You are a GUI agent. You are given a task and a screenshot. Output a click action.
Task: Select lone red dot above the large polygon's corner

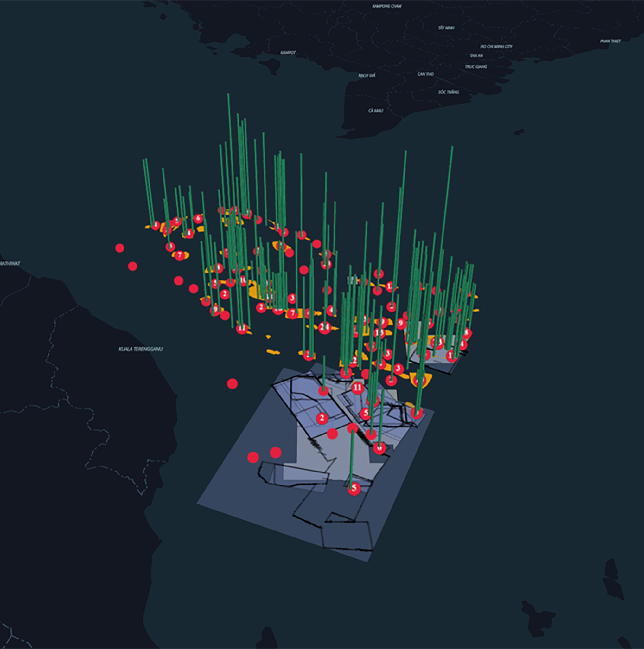(x=232, y=383)
